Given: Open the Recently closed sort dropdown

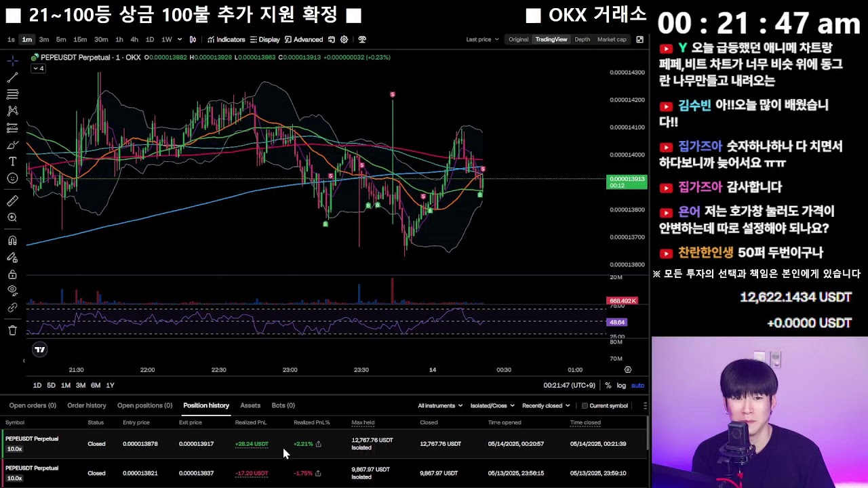Looking at the screenshot, I should click(547, 405).
